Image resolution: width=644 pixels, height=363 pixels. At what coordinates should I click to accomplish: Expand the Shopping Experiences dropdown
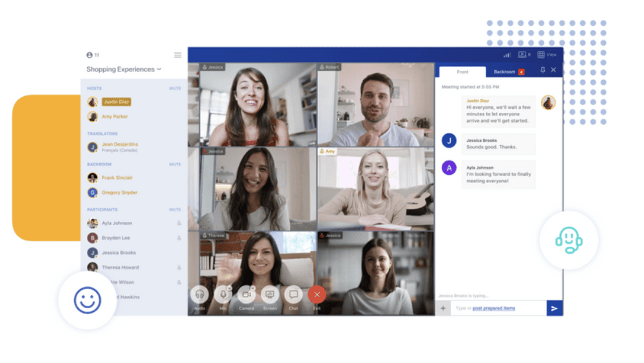coord(124,70)
